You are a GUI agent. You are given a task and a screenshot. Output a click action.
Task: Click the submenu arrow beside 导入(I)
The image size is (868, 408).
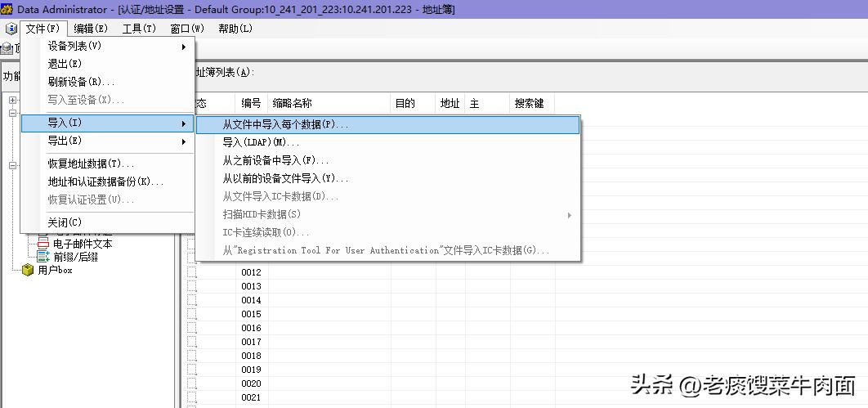183,123
